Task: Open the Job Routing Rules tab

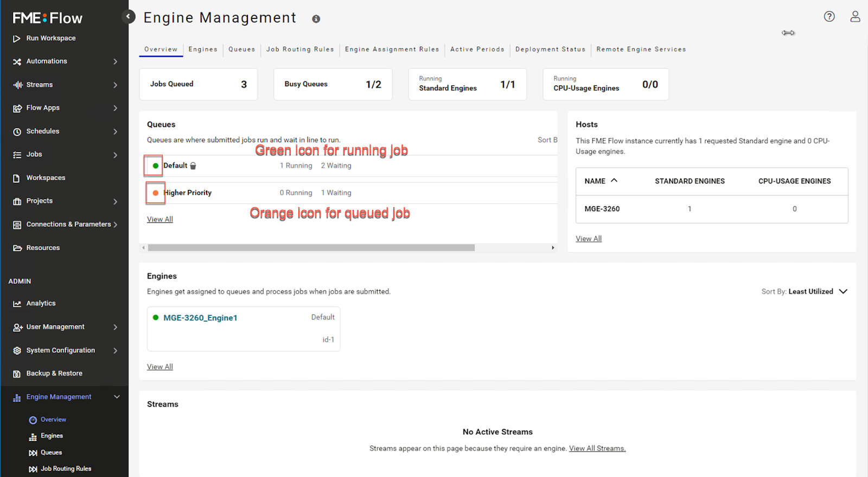Action: 300,49
